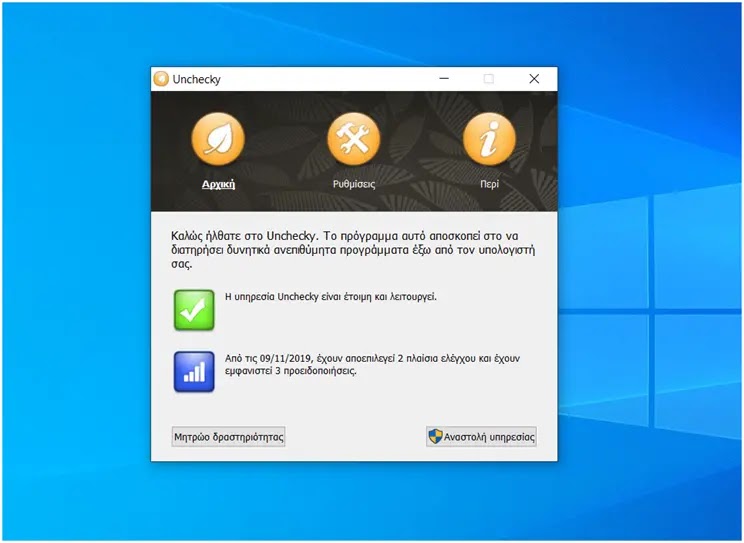The width and height of the screenshot is (744, 543).
Task: Minimize the Unchecky window
Action: click(444, 79)
